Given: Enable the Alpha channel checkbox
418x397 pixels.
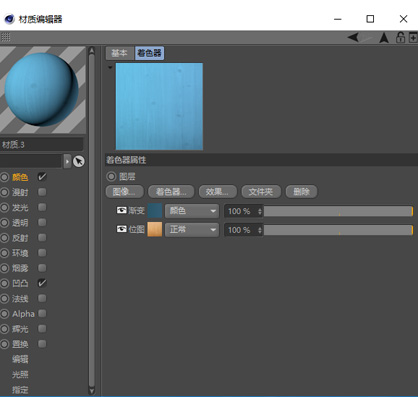Looking at the screenshot, I should click(x=42, y=313).
